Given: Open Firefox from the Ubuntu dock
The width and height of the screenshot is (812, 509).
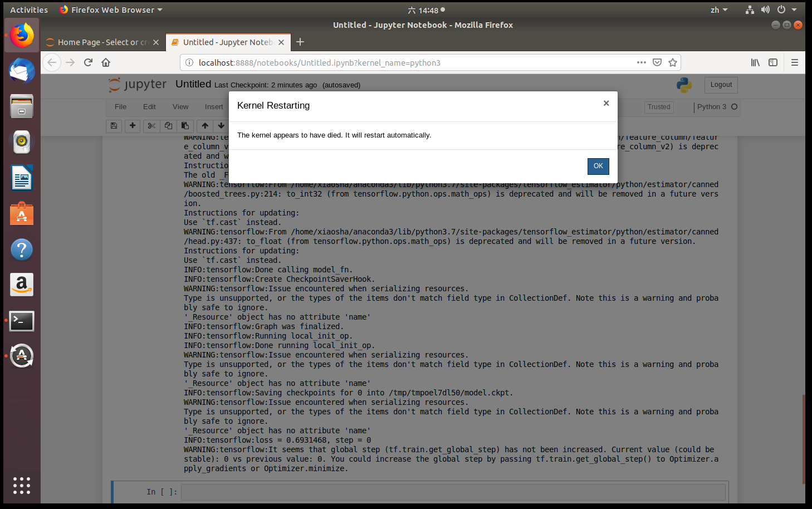Looking at the screenshot, I should pyautogui.click(x=21, y=35).
